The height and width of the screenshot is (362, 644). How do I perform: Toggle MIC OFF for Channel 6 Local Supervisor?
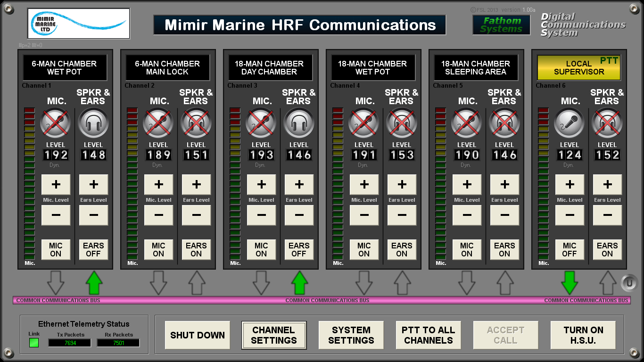pos(570,250)
